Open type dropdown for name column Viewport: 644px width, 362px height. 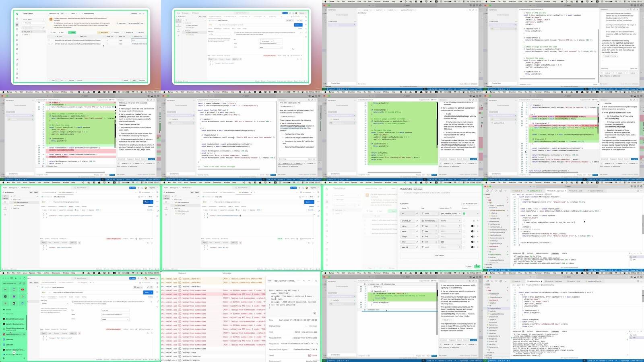[x=429, y=226]
